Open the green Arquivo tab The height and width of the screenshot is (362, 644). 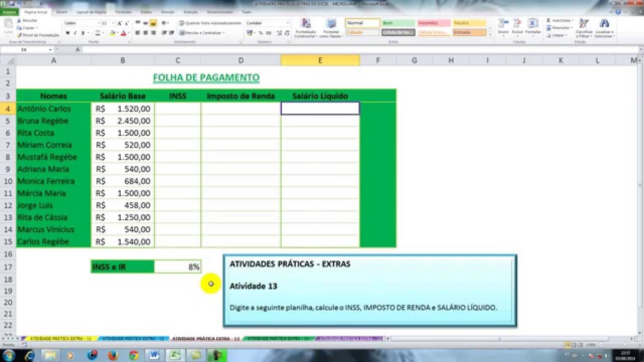click(x=10, y=11)
